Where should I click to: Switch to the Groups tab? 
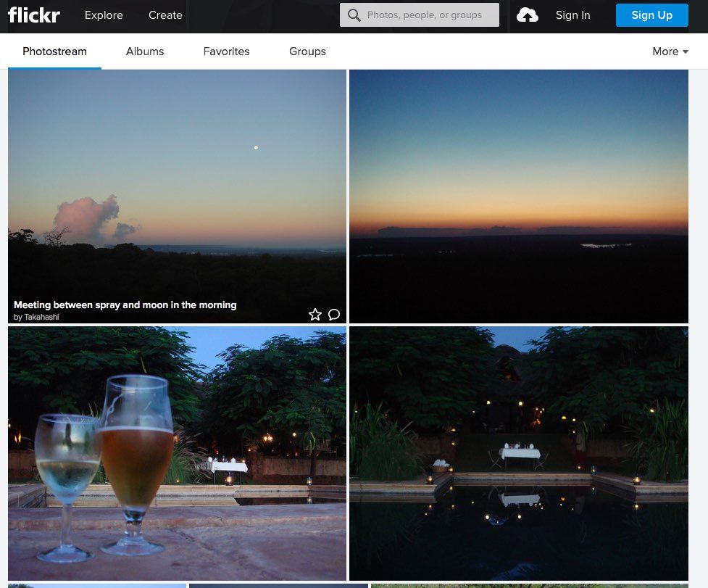[307, 51]
